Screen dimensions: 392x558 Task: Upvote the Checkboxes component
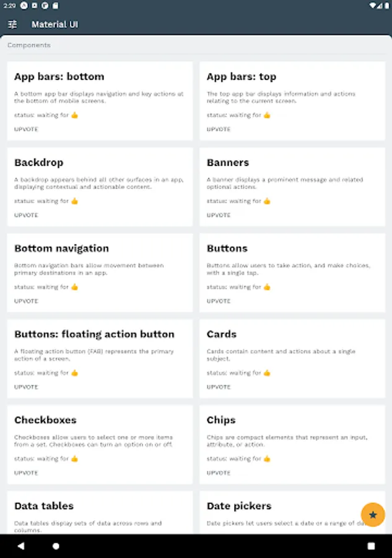click(x=26, y=473)
